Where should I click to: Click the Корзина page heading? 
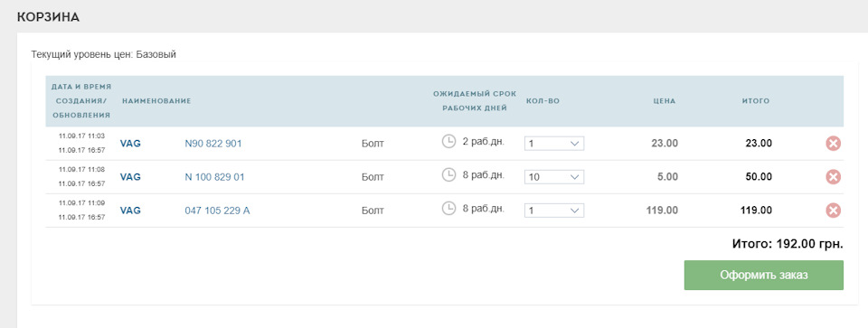click(x=48, y=17)
